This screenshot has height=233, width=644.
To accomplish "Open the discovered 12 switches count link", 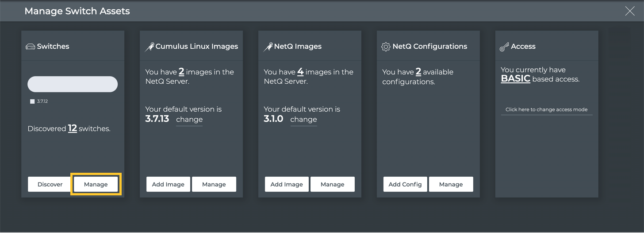I will 73,128.
